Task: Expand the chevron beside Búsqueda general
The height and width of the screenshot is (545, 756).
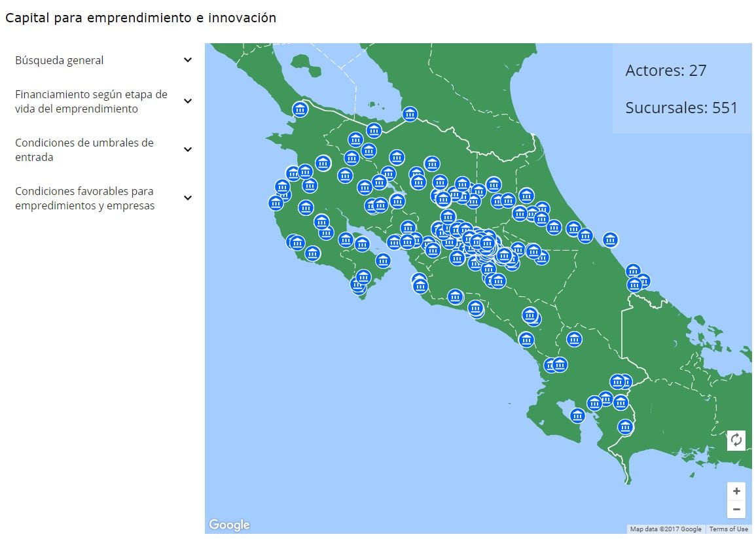Action: pos(188,60)
